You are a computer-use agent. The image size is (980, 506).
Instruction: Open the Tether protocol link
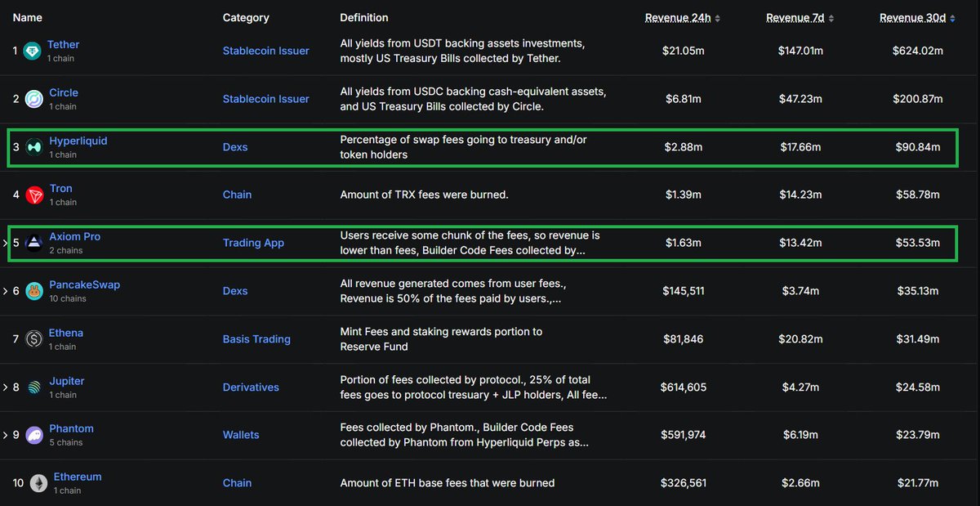(x=63, y=44)
